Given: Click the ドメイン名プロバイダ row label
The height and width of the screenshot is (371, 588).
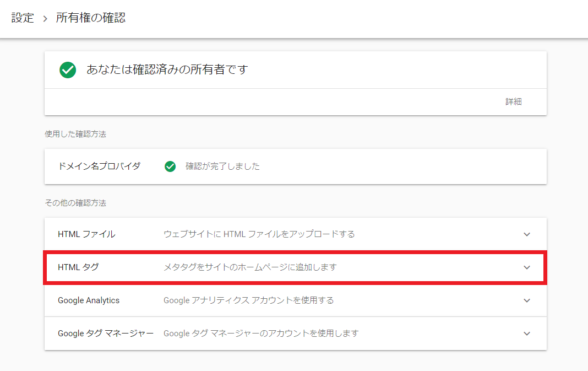Looking at the screenshot, I should pos(99,166).
